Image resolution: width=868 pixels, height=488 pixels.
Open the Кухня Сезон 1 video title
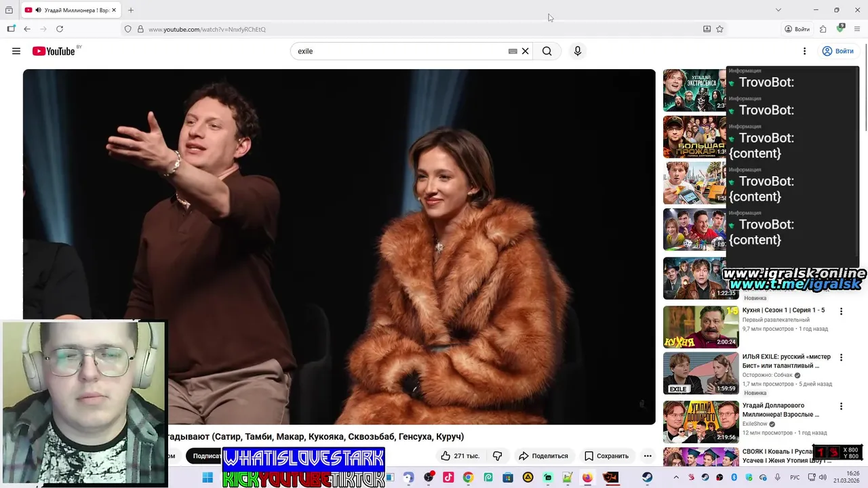pyautogui.click(x=783, y=310)
